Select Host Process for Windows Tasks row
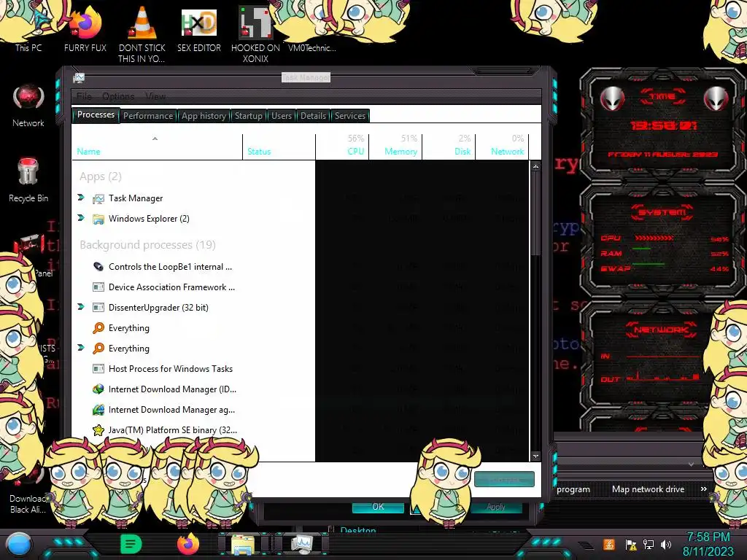Screen dimensions: 747x560 (x=300, y=368)
